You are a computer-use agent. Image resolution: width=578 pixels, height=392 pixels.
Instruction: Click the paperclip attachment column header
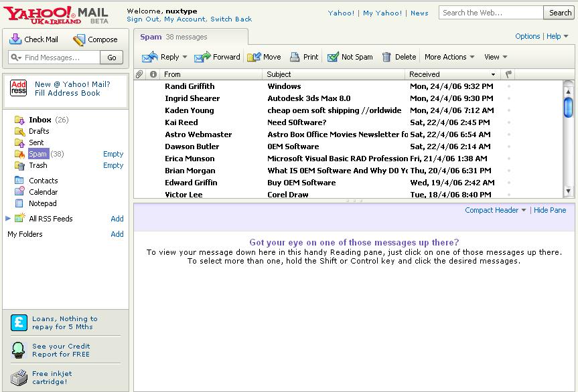[x=139, y=74]
